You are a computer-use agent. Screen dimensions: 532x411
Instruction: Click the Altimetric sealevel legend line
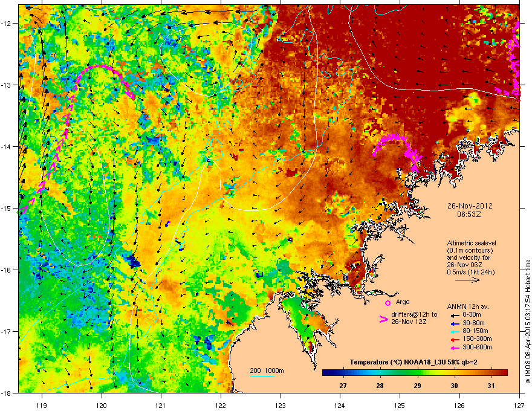pos(472,243)
